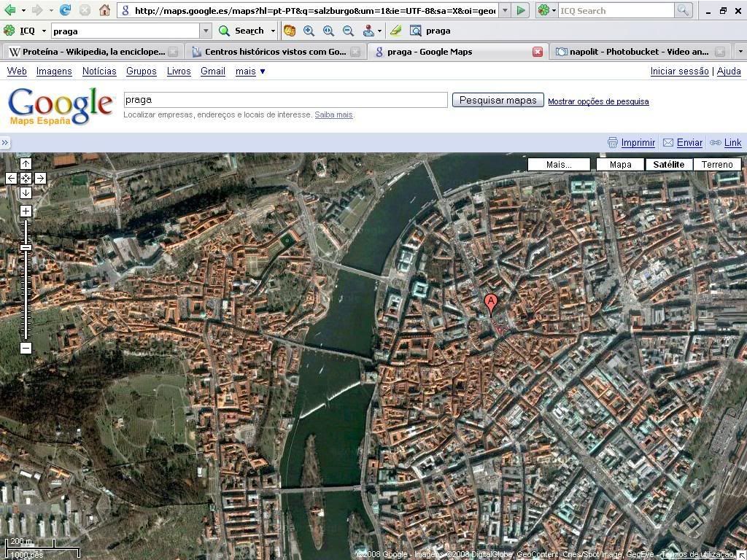747x560 pixels.
Task: Open the address bar URL dropdown
Action: pyautogui.click(x=504, y=11)
